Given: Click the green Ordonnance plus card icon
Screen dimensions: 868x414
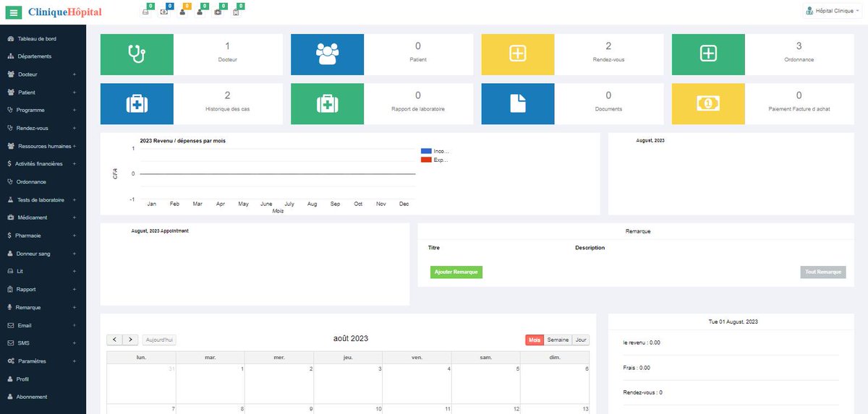Looking at the screenshot, I should (709, 53).
